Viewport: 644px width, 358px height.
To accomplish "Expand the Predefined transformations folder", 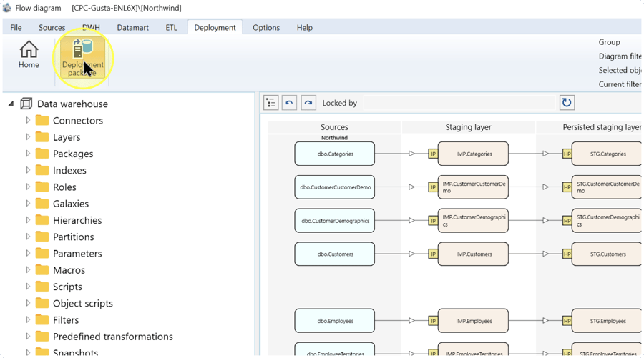I will tap(27, 337).
